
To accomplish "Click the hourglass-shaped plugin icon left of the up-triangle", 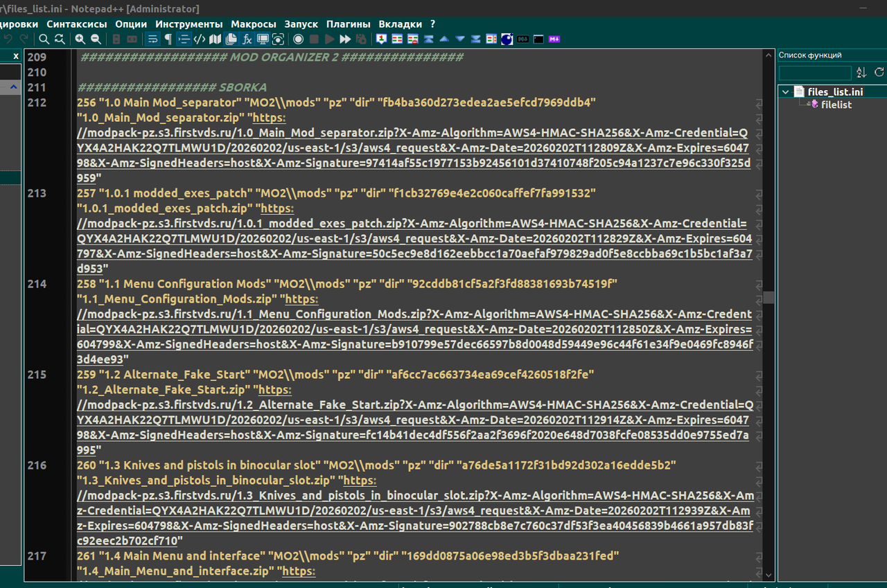I will tap(429, 39).
